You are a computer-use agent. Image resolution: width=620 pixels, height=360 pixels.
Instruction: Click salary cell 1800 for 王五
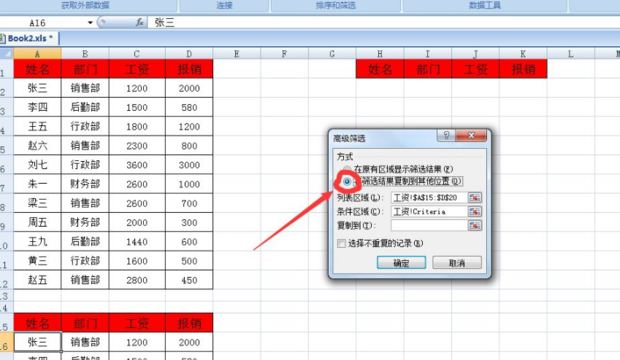coord(137,127)
